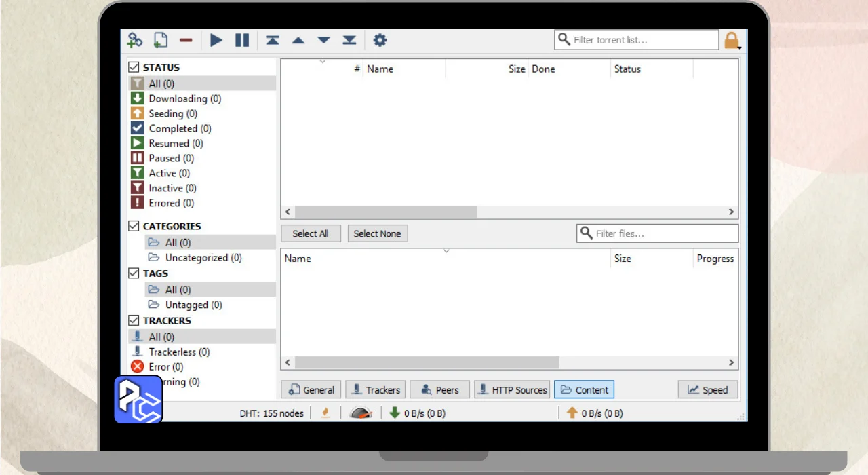This screenshot has width=868, height=475.
Task: Sort content files by Size column
Action: tap(652, 259)
